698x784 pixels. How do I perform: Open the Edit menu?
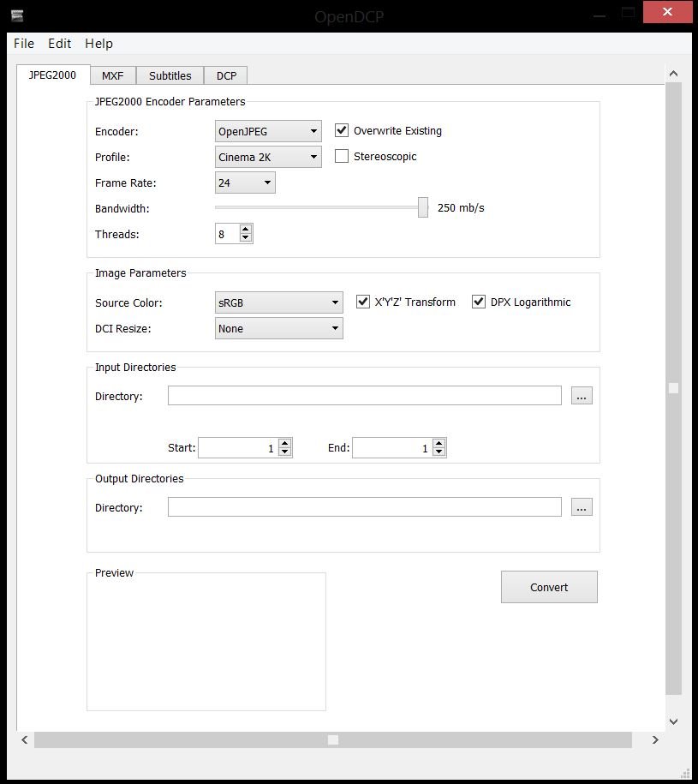59,44
